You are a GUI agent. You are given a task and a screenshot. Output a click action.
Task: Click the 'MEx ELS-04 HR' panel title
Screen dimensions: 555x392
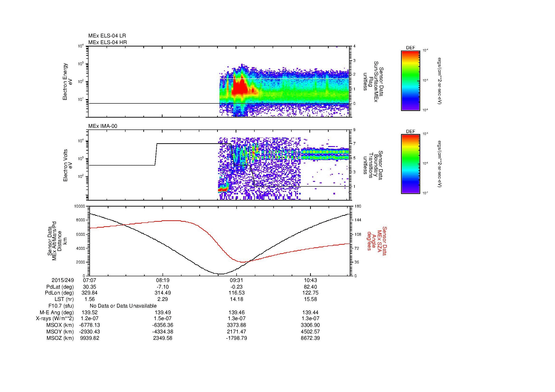click(107, 42)
